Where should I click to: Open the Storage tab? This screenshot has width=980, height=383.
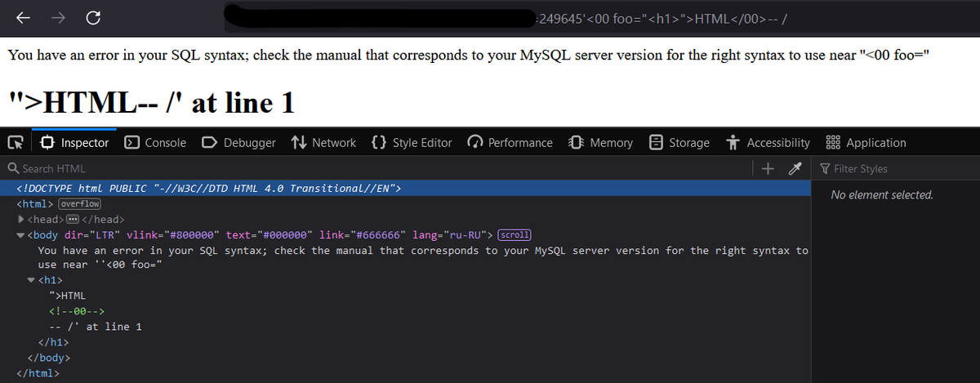coord(679,143)
